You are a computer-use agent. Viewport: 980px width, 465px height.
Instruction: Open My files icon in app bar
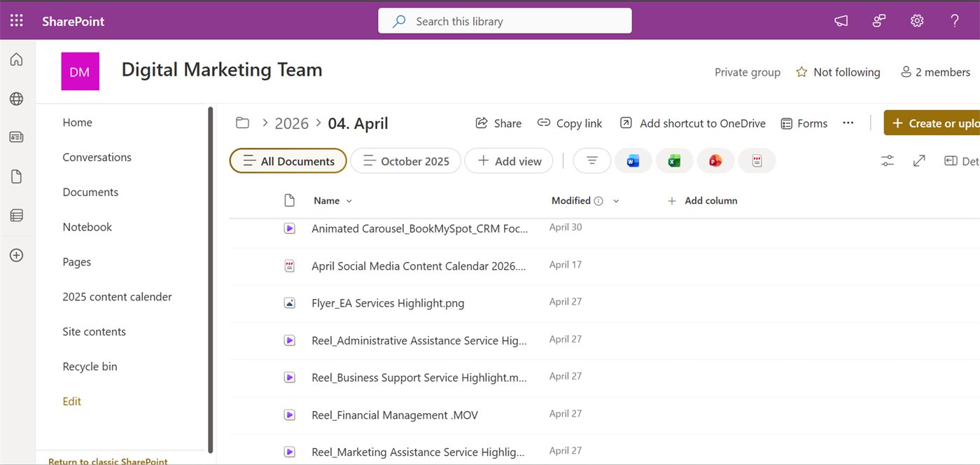coord(17,176)
